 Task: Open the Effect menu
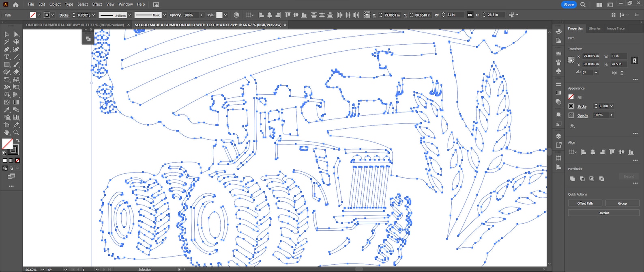(x=97, y=4)
